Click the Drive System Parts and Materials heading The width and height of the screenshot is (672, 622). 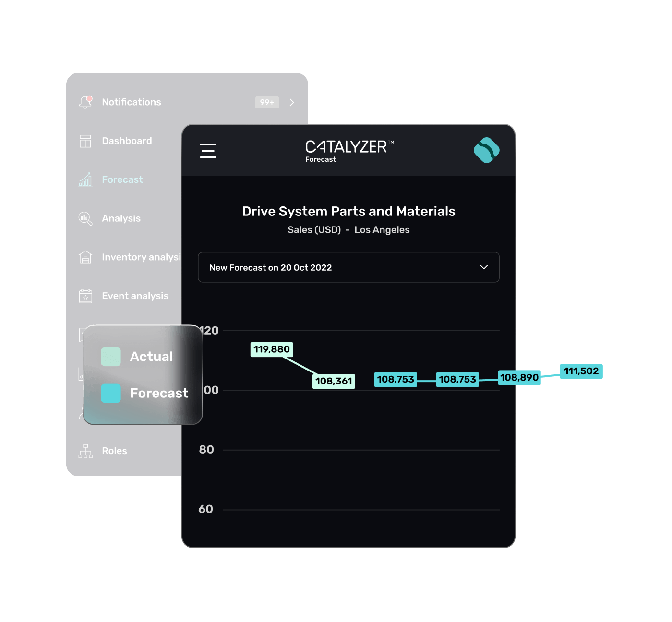click(x=348, y=211)
